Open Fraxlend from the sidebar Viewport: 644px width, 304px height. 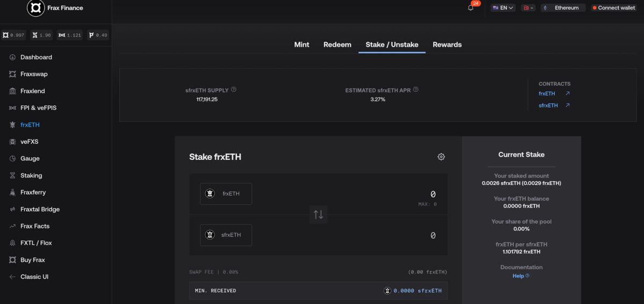click(33, 91)
